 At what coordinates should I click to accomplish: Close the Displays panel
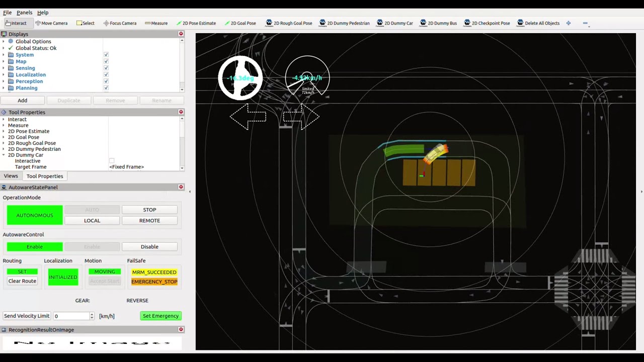[181, 34]
